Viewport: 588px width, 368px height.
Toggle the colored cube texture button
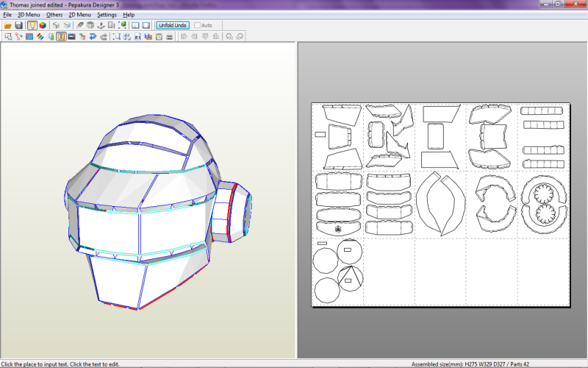pos(43,25)
